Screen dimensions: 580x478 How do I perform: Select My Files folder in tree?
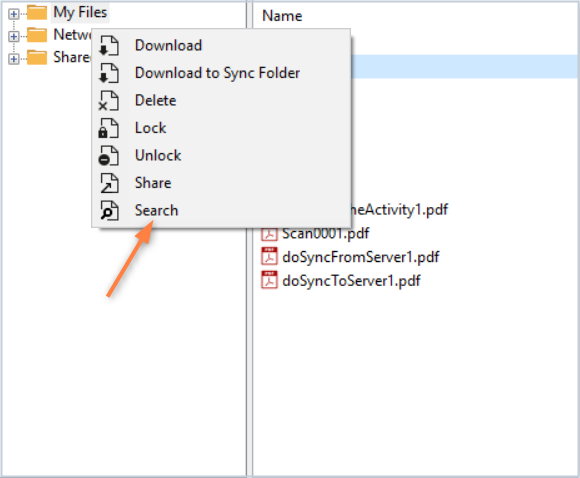tap(80, 13)
